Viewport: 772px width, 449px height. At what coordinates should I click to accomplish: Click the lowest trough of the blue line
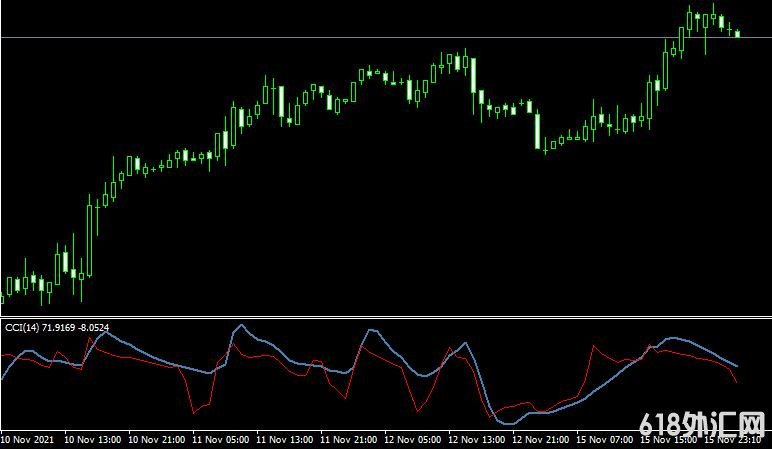point(508,424)
